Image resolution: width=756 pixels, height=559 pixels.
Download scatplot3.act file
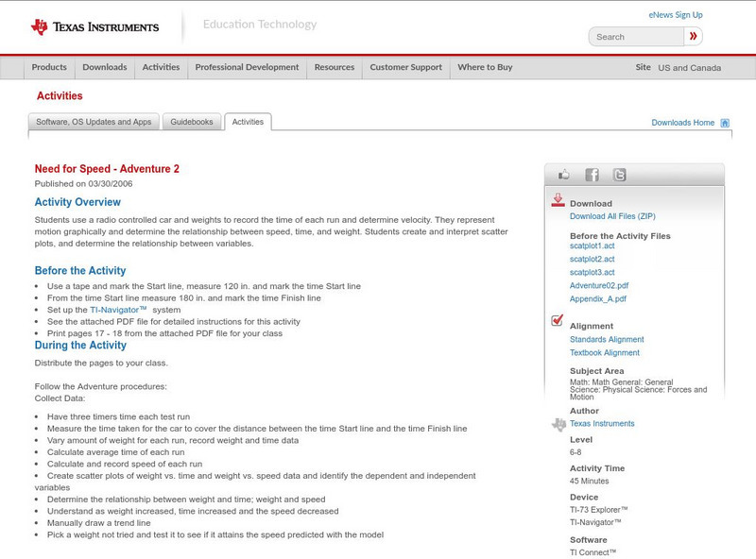click(593, 272)
